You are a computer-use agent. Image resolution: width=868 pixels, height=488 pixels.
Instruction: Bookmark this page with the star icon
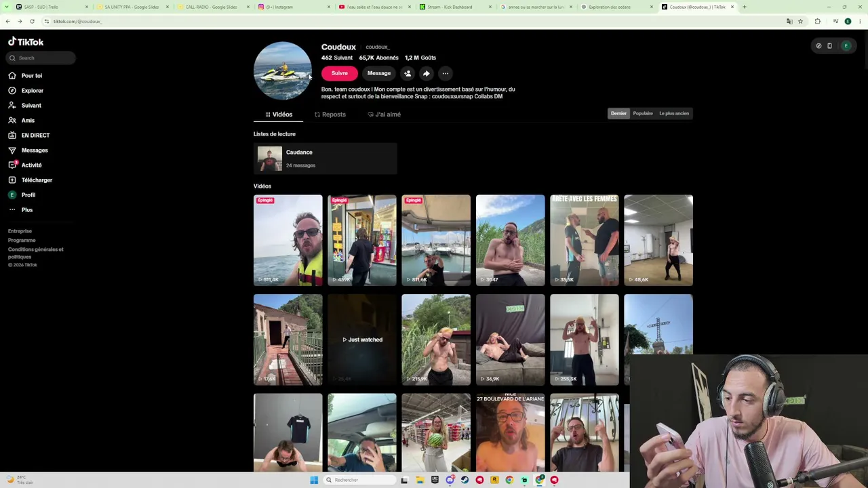click(x=800, y=21)
